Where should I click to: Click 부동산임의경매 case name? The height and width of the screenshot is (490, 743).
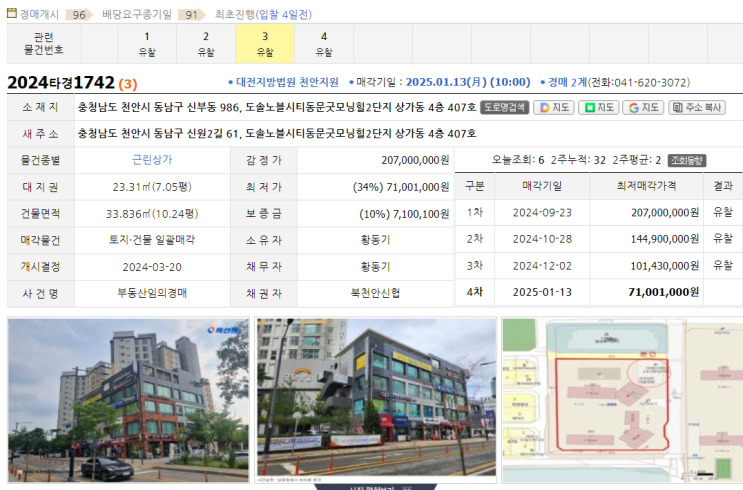tap(152, 293)
